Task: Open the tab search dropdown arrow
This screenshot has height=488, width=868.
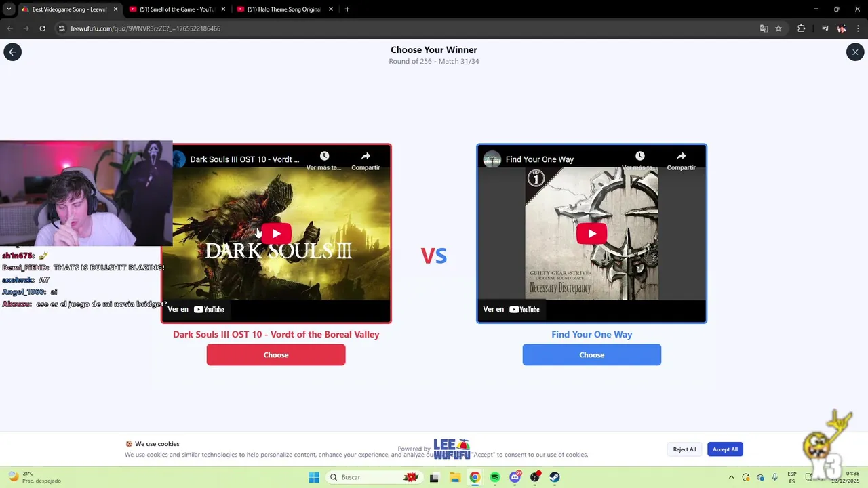Action: [9, 9]
